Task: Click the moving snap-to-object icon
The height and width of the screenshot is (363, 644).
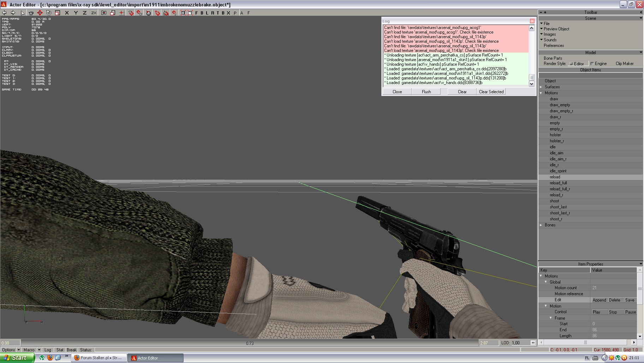Action: 139,13
